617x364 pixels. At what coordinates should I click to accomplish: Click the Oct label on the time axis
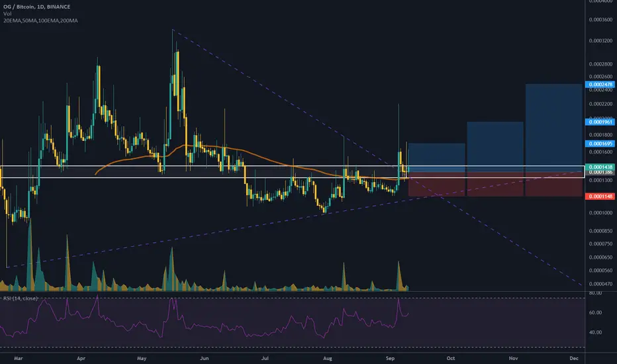tap(451, 359)
